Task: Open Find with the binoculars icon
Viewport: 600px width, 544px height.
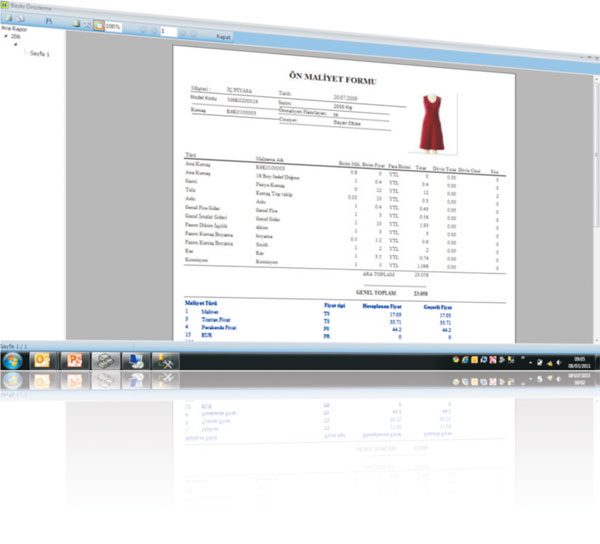Action: coord(49,21)
